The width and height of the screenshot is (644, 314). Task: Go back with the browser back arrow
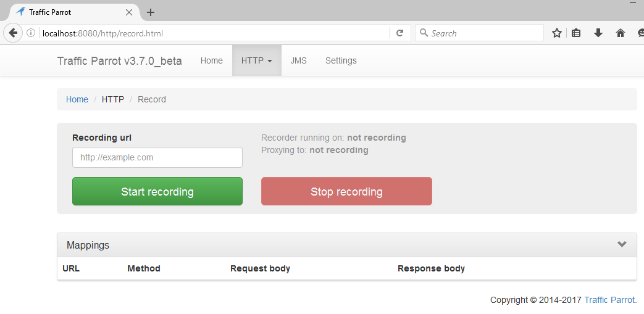point(12,33)
